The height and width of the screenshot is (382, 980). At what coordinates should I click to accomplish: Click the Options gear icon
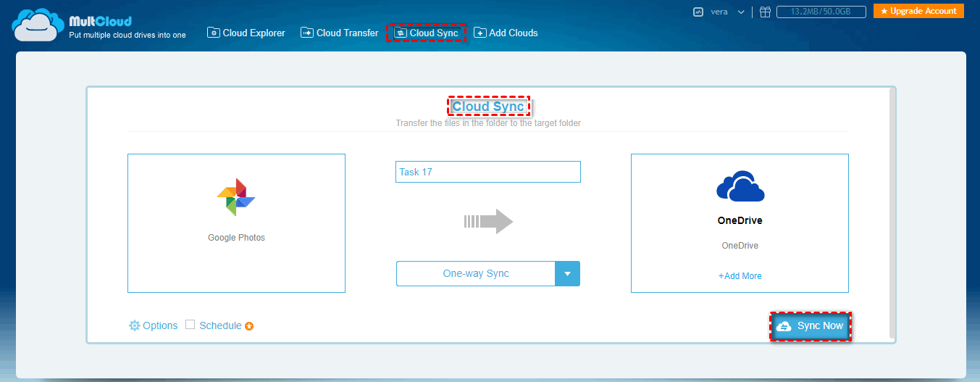click(134, 325)
